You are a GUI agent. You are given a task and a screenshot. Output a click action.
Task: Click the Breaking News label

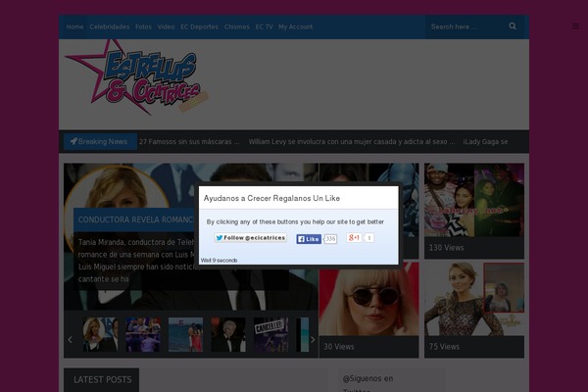point(100,141)
